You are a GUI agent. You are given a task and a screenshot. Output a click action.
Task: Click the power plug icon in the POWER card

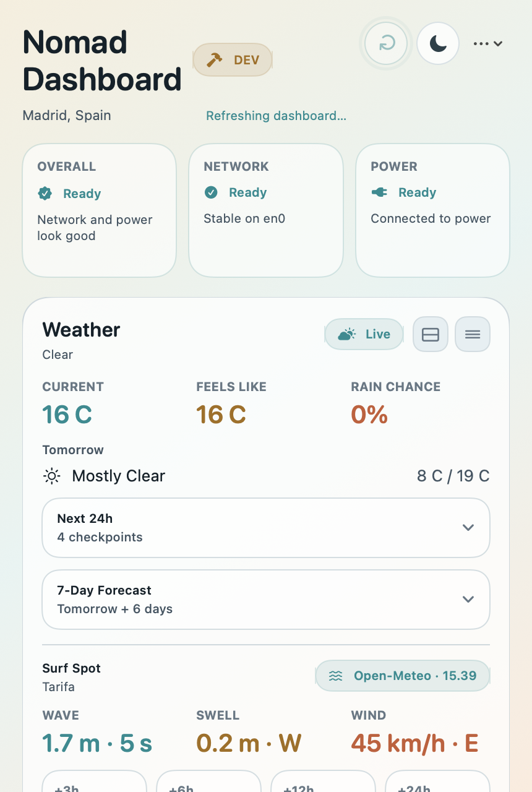(x=380, y=192)
